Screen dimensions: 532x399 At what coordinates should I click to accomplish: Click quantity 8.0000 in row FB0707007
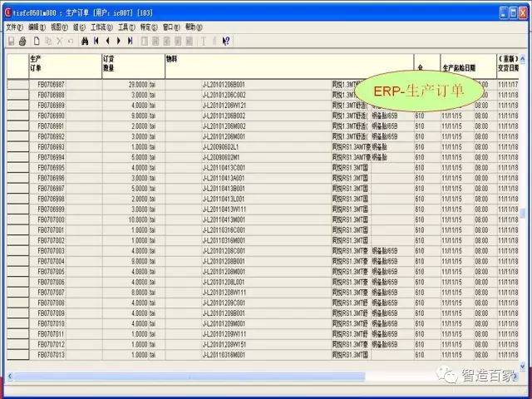pyautogui.click(x=140, y=293)
